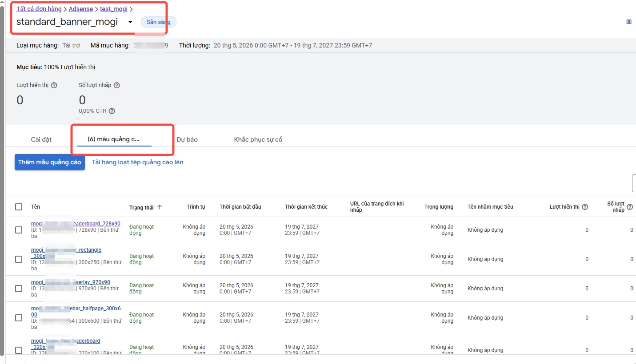Click Không áp dụng targeting name in 300x600 row
636x364 pixels.
(x=485, y=318)
